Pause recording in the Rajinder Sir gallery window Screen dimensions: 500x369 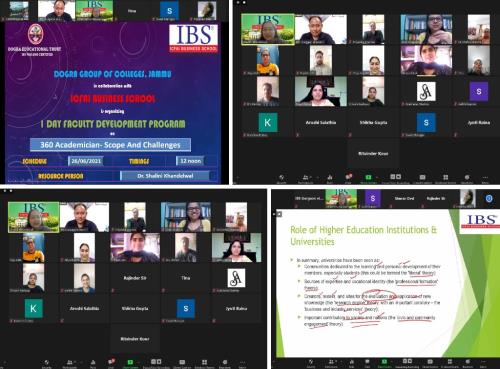click(x=153, y=361)
